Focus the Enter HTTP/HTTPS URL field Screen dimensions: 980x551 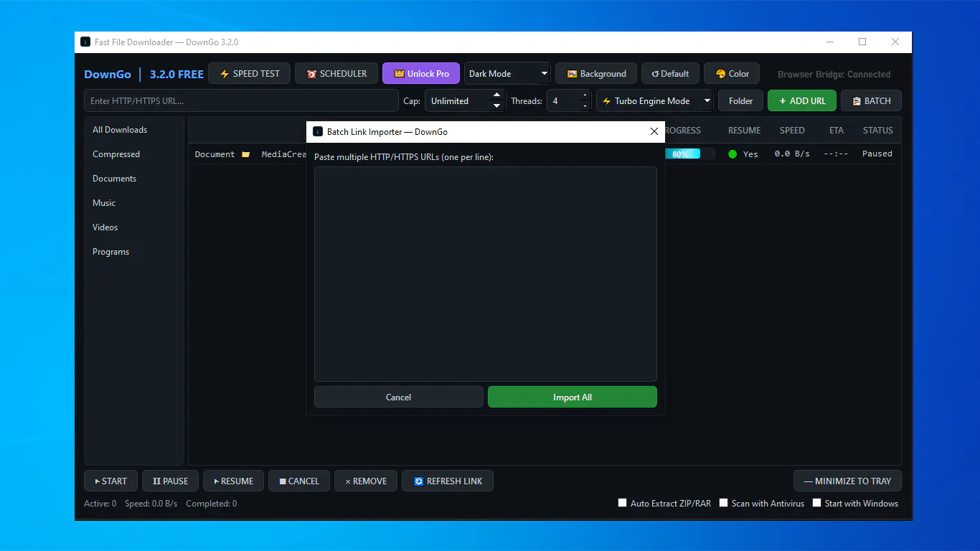pos(241,101)
